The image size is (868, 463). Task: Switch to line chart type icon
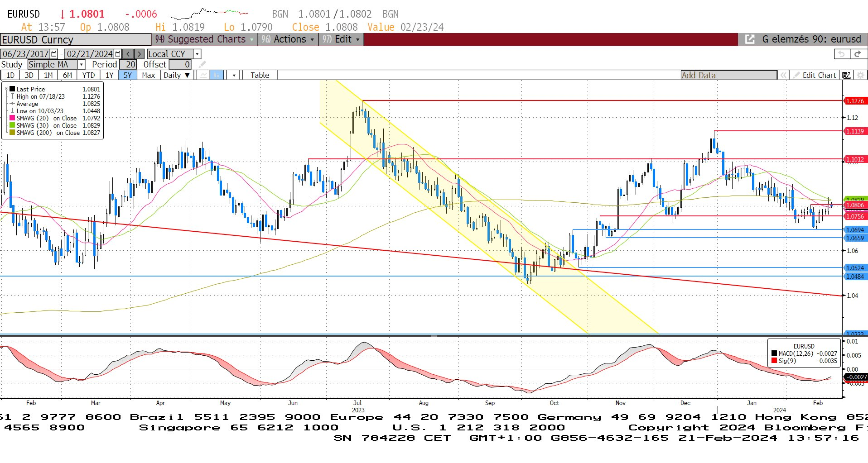coord(203,75)
